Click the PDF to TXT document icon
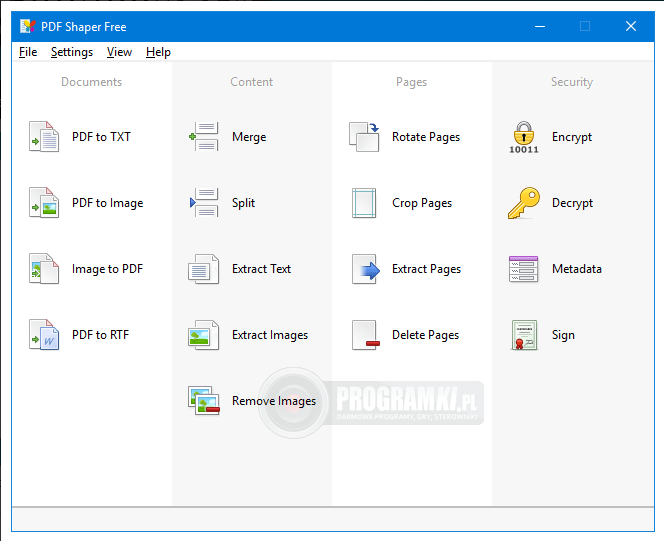Viewport: 664px width, 541px height. [44, 137]
